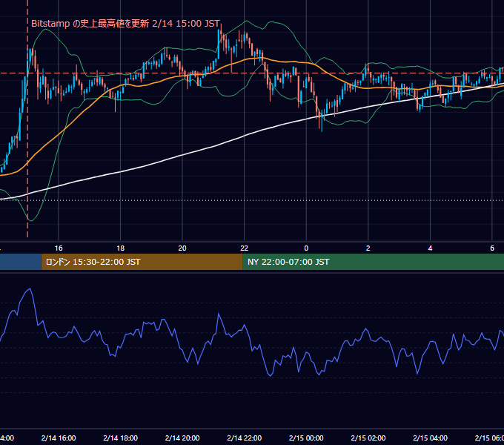The image size is (504, 445).
Task: Click the 2 hour label on upper axis
Action: coord(368,248)
